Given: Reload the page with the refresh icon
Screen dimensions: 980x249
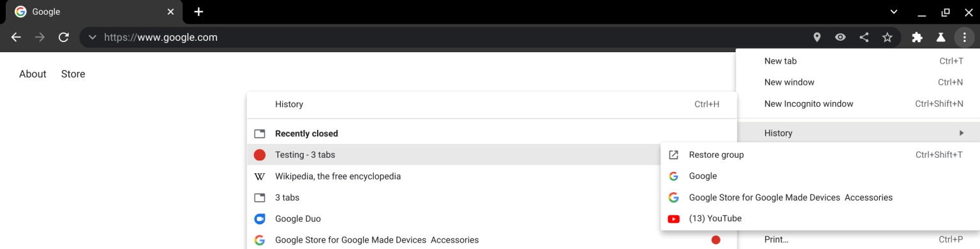Looking at the screenshot, I should (x=64, y=38).
